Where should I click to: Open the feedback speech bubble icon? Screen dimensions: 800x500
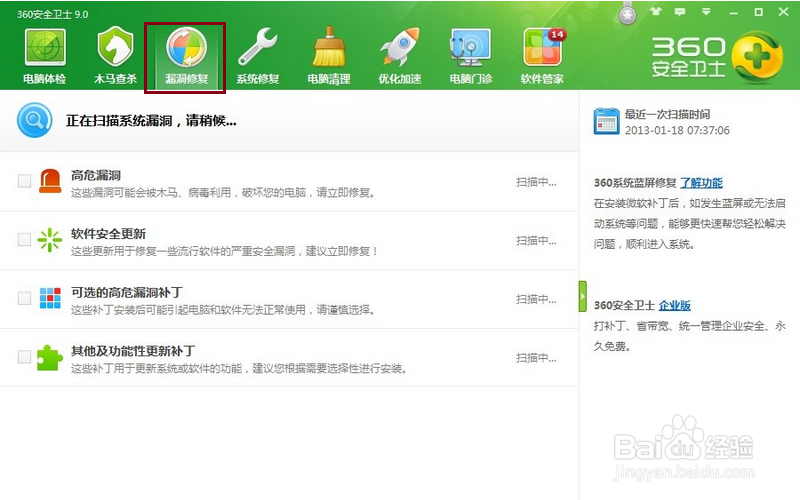(x=680, y=12)
